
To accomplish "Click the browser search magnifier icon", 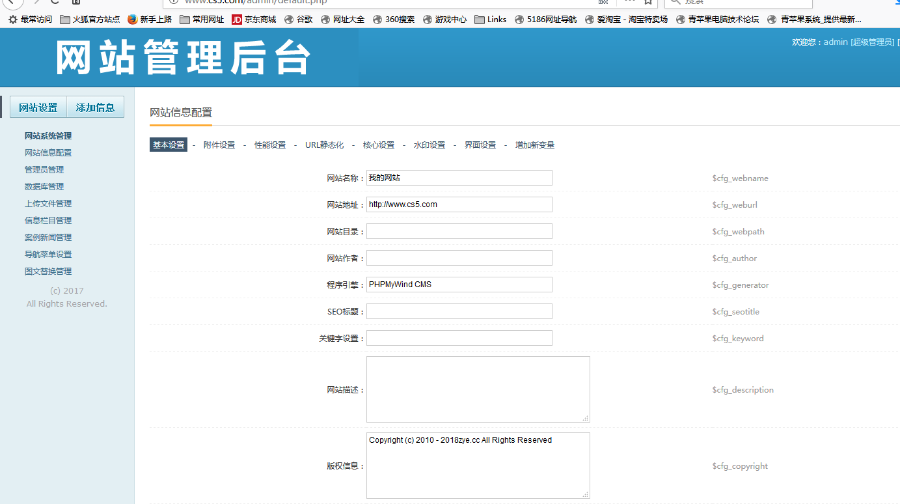I will coord(673,3).
